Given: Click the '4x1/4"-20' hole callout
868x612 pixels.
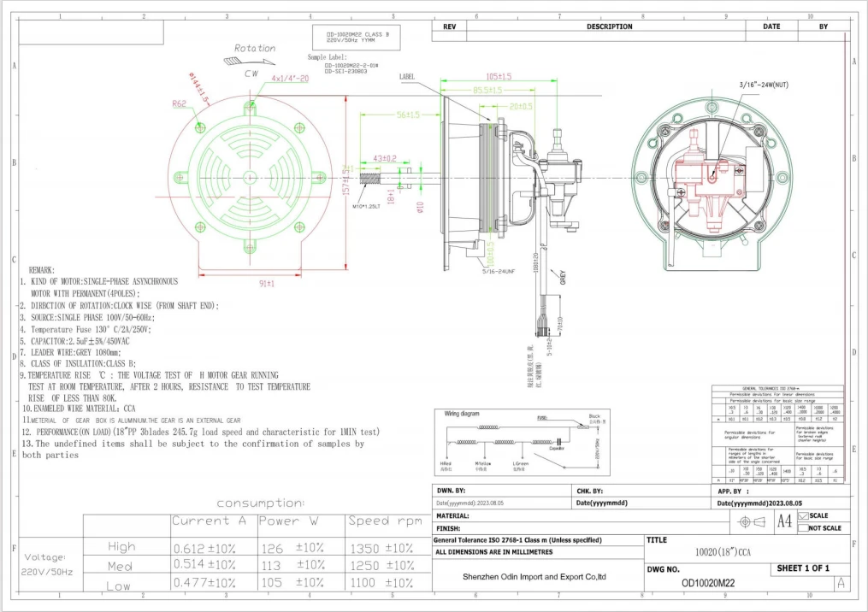Looking at the screenshot, I should pos(290,79).
